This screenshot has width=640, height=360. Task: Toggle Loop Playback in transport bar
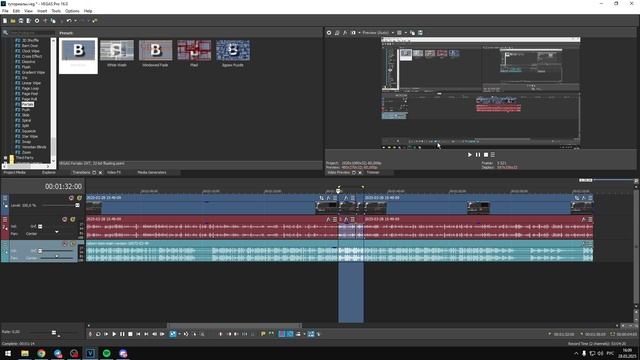[98, 334]
